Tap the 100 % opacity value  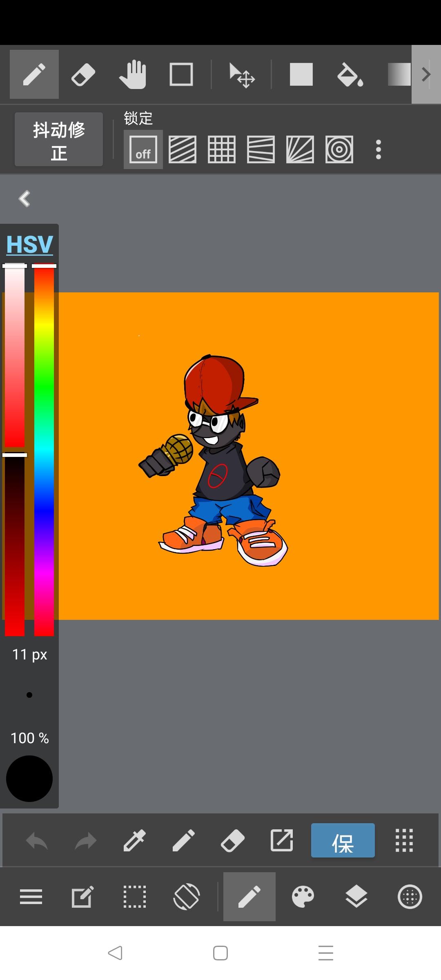pyautogui.click(x=29, y=738)
